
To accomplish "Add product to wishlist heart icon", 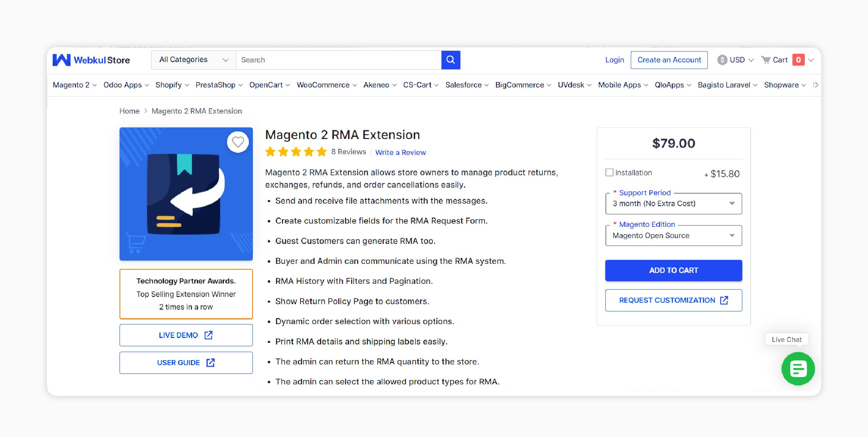I will (x=238, y=142).
